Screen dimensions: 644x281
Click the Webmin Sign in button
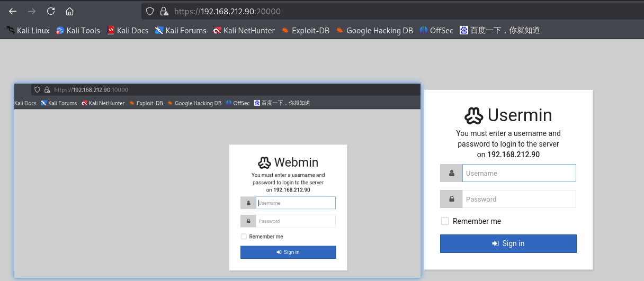[288, 252]
